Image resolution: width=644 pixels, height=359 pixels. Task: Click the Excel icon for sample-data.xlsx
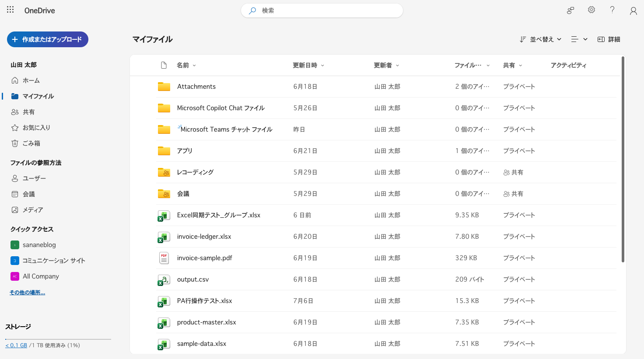pyautogui.click(x=164, y=344)
